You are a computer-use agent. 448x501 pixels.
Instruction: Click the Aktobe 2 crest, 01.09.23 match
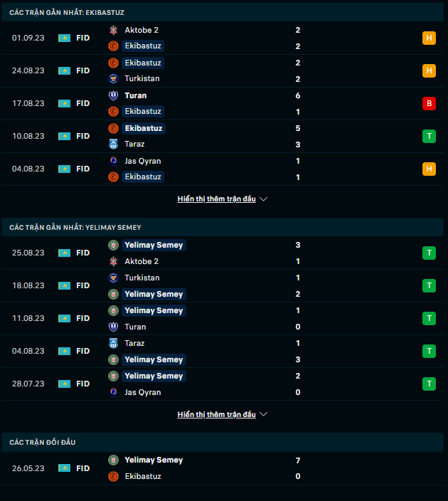click(112, 30)
